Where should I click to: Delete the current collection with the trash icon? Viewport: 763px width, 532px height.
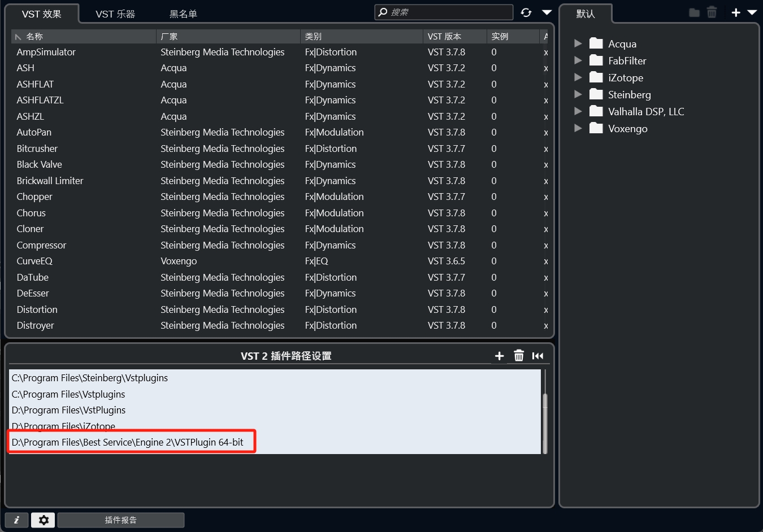(712, 12)
